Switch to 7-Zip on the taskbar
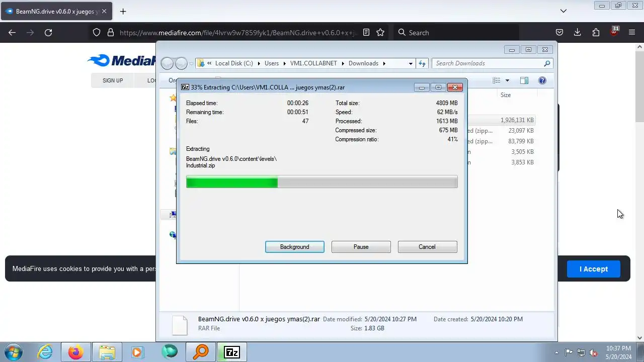The image size is (644, 362). point(232,352)
